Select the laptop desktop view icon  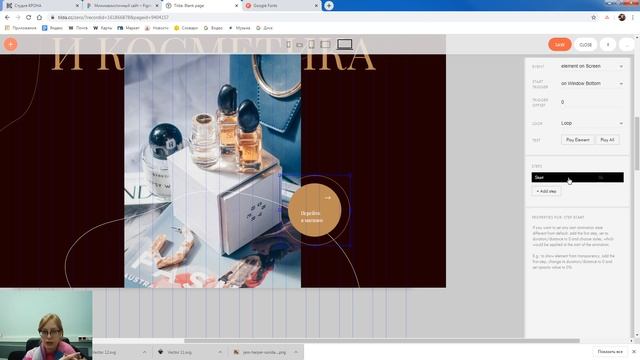point(344,44)
